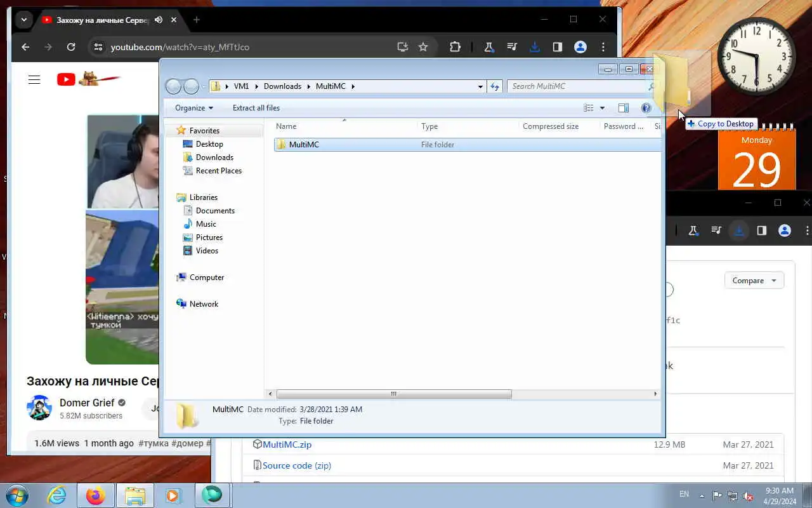The height and width of the screenshot is (508, 812).
Task: Click the #домер hashtag link
Action: point(187,443)
